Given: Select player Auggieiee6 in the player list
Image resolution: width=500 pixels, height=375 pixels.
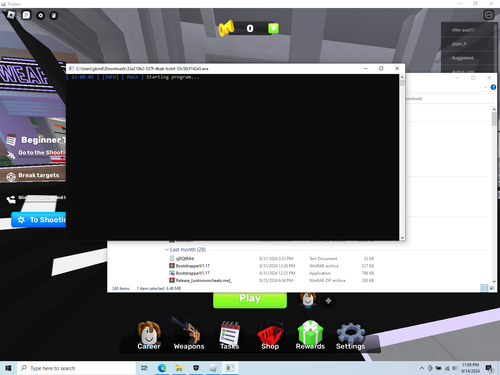Looking at the screenshot, I should 468,58.
